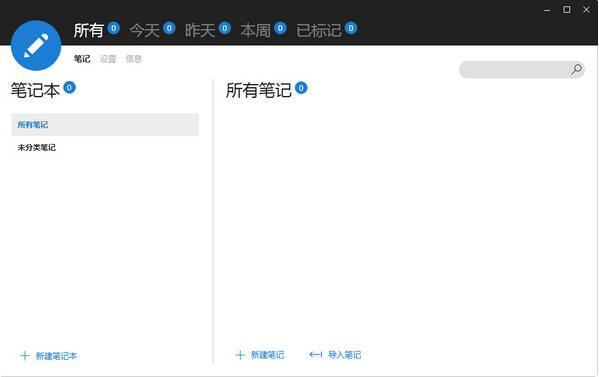Click the plus icon beside 新建笔记
The width and height of the screenshot is (599, 377).
240,355
